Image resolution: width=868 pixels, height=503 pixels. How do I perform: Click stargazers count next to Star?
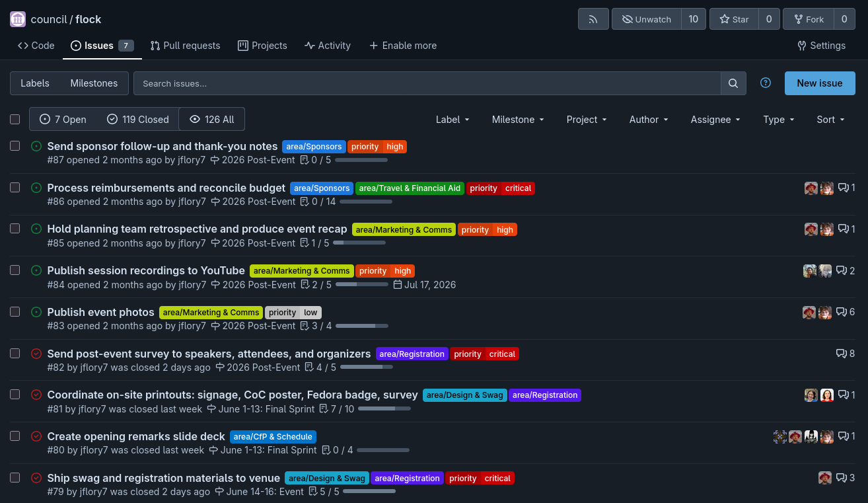coord(769,19)
